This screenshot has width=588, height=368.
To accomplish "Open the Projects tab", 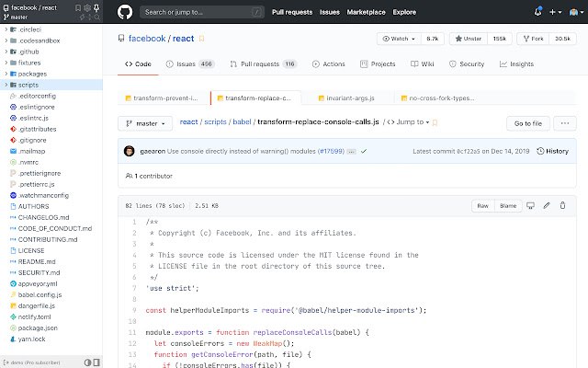I will (x=378, y=64).
